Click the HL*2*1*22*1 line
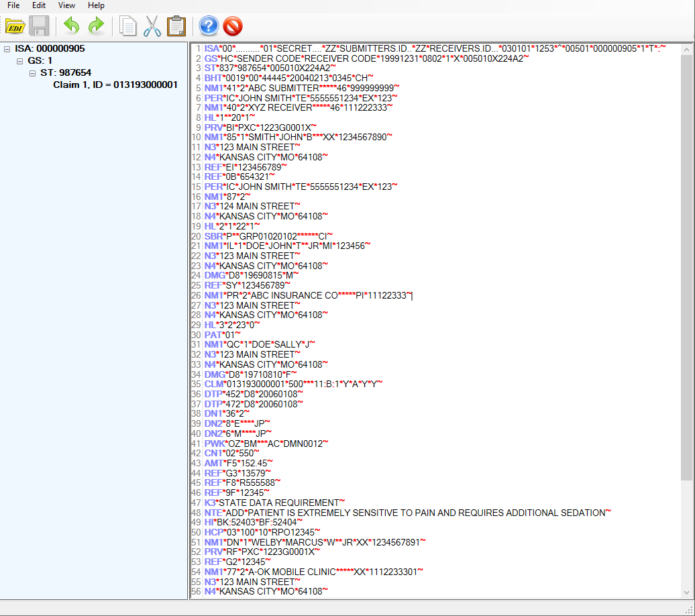 (232, 226)
